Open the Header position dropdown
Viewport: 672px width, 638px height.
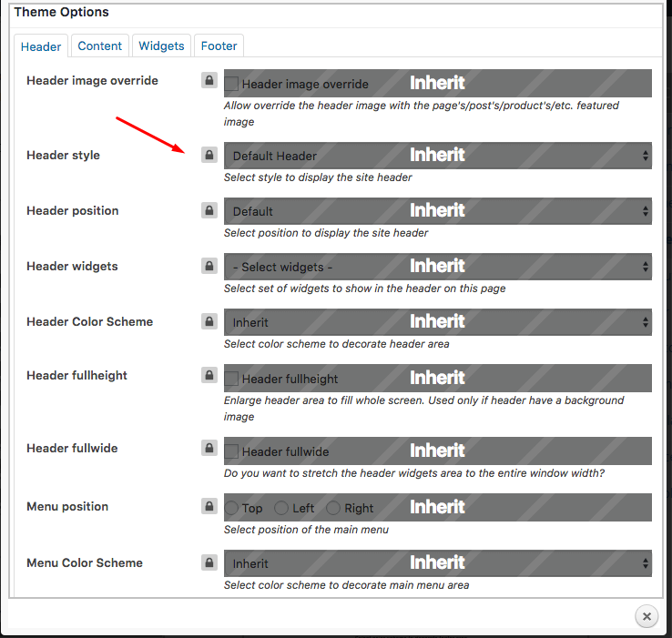[x=438, y=211]
